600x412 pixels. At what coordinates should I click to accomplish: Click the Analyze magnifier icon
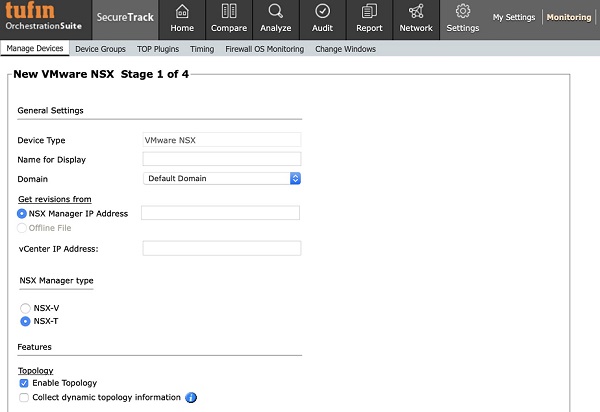[x=275, y=12]
